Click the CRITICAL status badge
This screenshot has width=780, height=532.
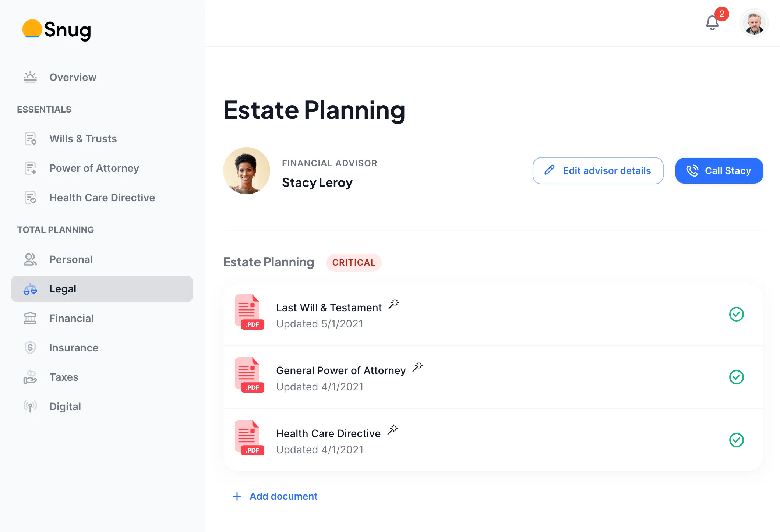click(354, 262)
